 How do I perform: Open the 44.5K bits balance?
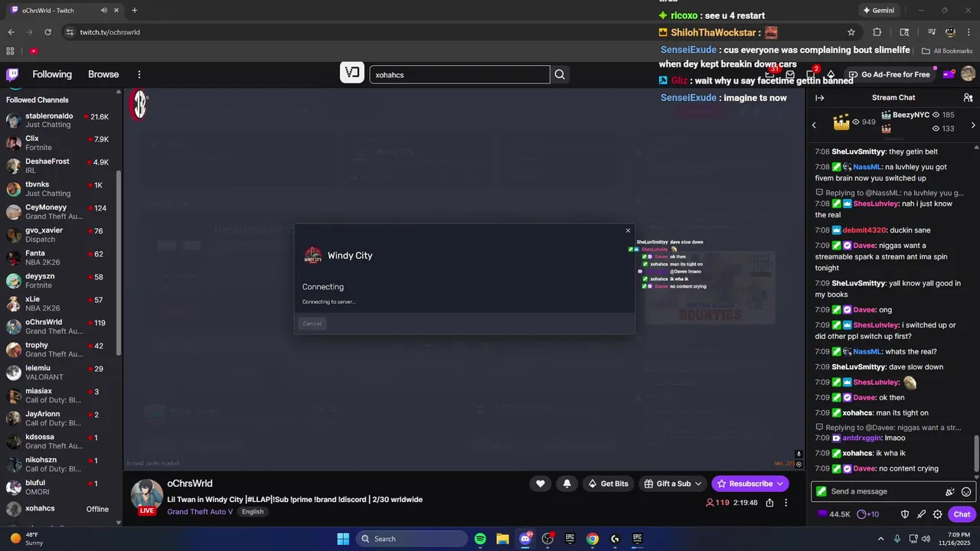click(x=834, y=514)
